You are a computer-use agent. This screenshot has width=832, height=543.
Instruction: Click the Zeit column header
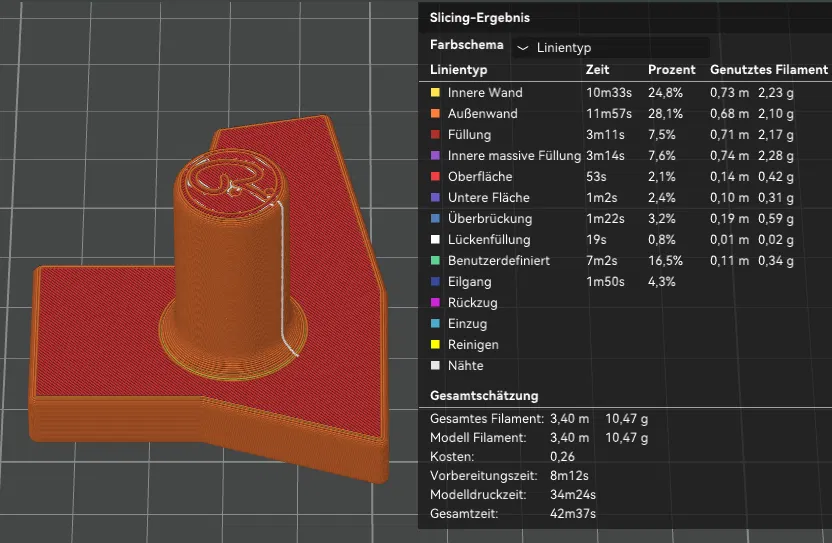(597, 70)
